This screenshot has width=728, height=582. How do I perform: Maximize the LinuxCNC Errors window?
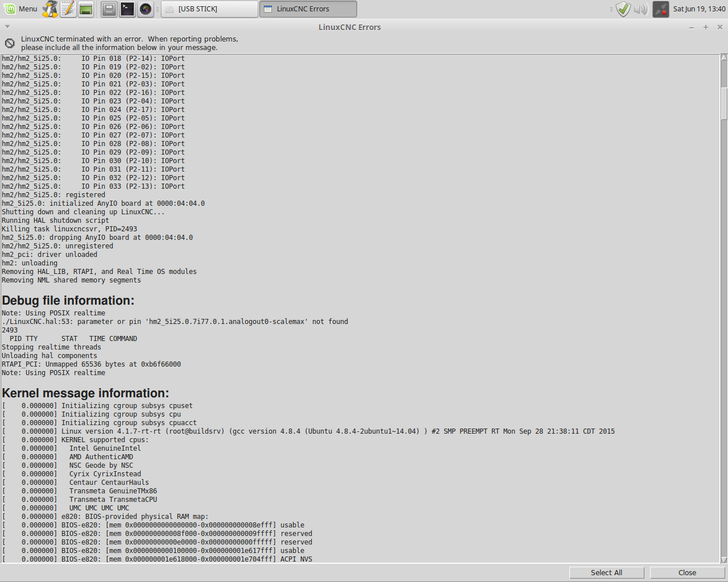(x=706, y=27)
